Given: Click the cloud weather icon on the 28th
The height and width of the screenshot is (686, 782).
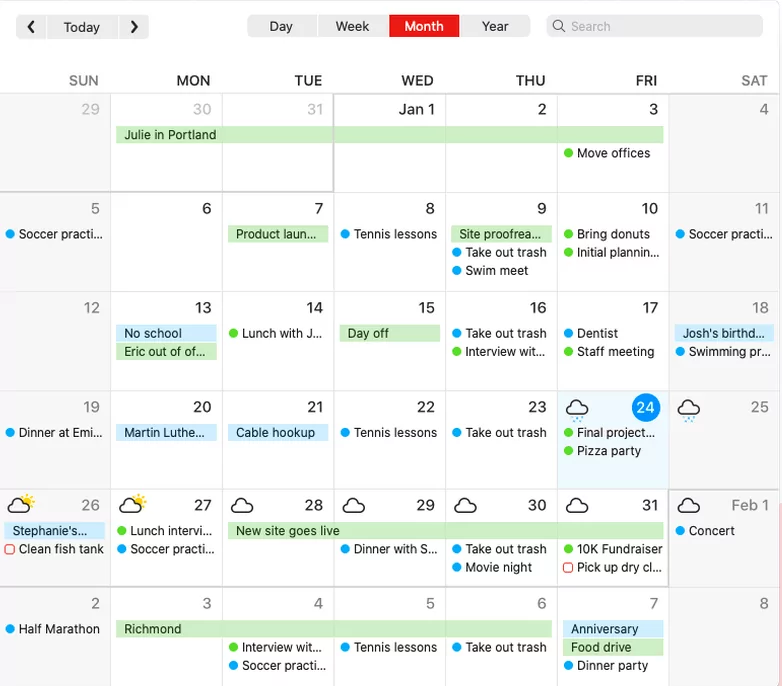Looking at the screenshot, I should click(242, 506).
